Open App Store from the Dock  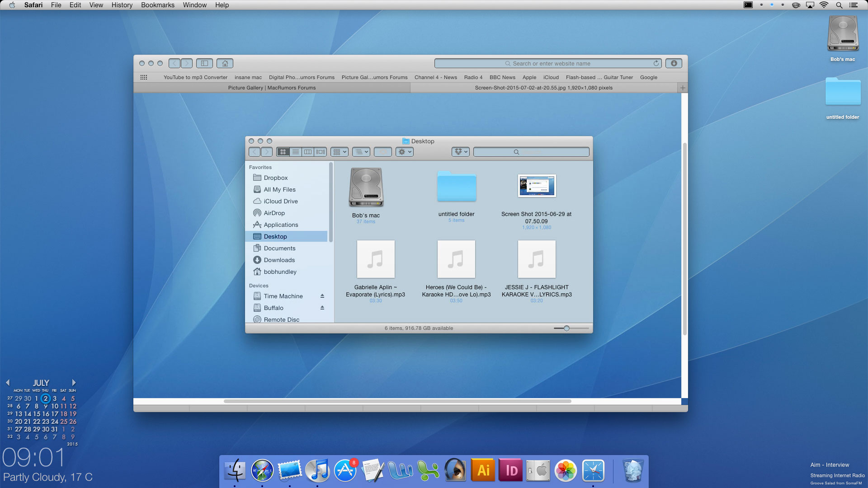(345, 470)
